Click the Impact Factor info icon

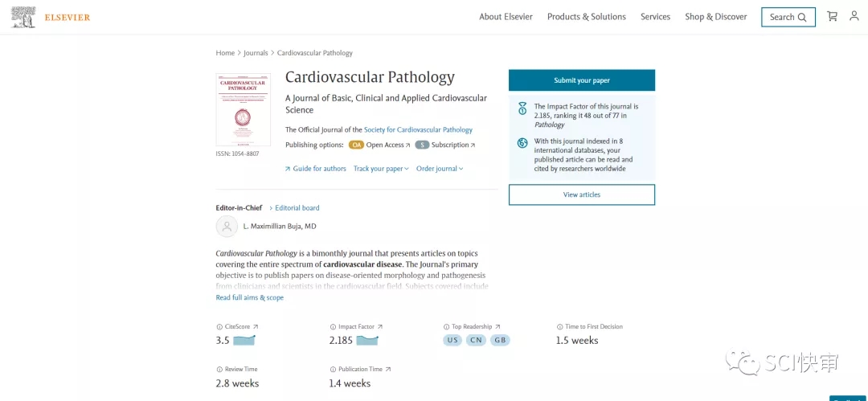click(x=333, y=327)
